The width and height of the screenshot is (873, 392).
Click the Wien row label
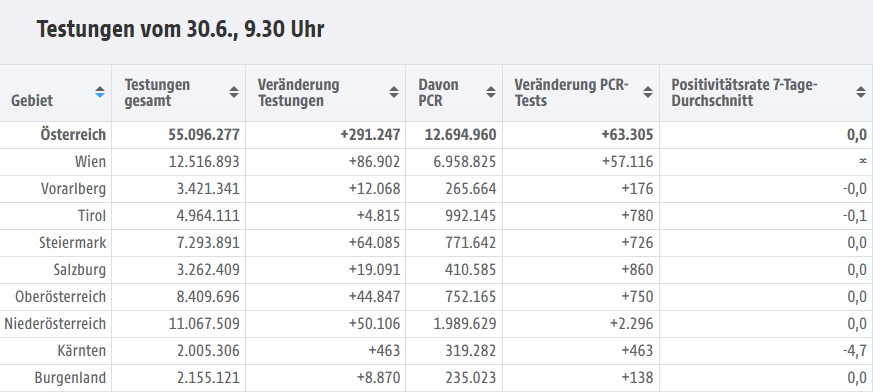coord(90,162)
